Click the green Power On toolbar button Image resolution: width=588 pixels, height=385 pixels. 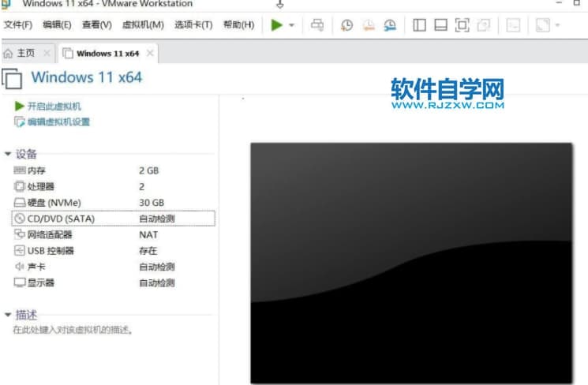[x=276, y=25]
